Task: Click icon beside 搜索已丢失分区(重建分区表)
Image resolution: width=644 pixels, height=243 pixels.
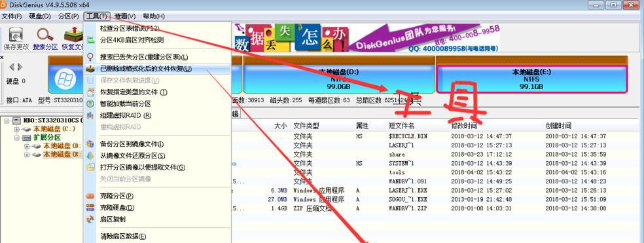Action: pos(91,57)
